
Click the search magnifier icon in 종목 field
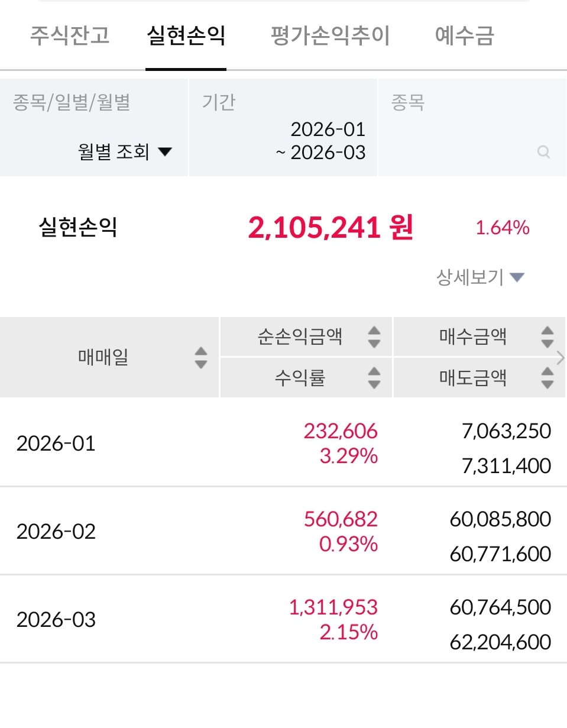[x=543, y=153]
